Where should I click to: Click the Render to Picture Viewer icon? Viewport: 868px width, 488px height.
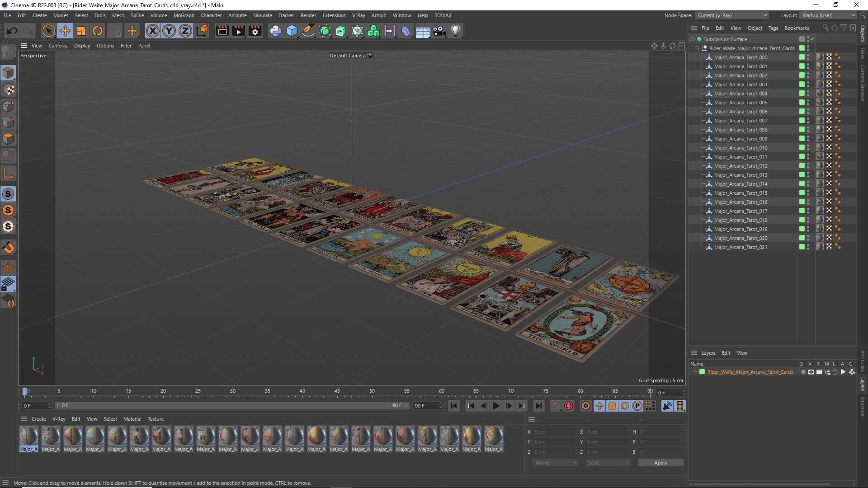pyautogui.click(x=238, y=31)
